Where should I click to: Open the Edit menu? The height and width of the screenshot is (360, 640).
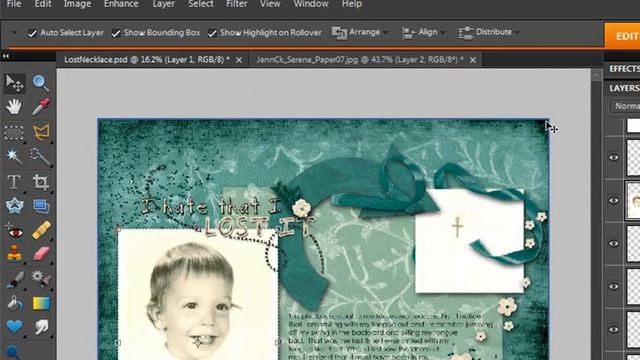[x=43, y=4]
